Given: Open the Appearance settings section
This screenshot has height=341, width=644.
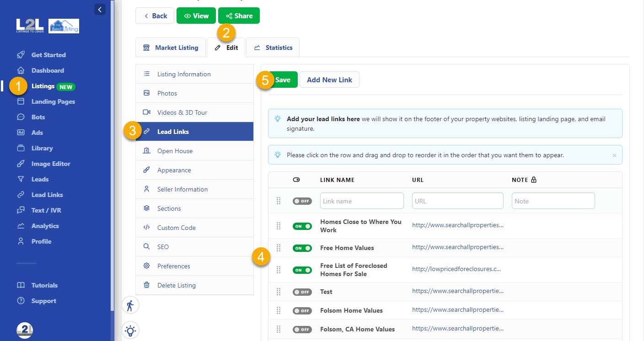Looking at the screenshot, I should (x=174, y=170).
